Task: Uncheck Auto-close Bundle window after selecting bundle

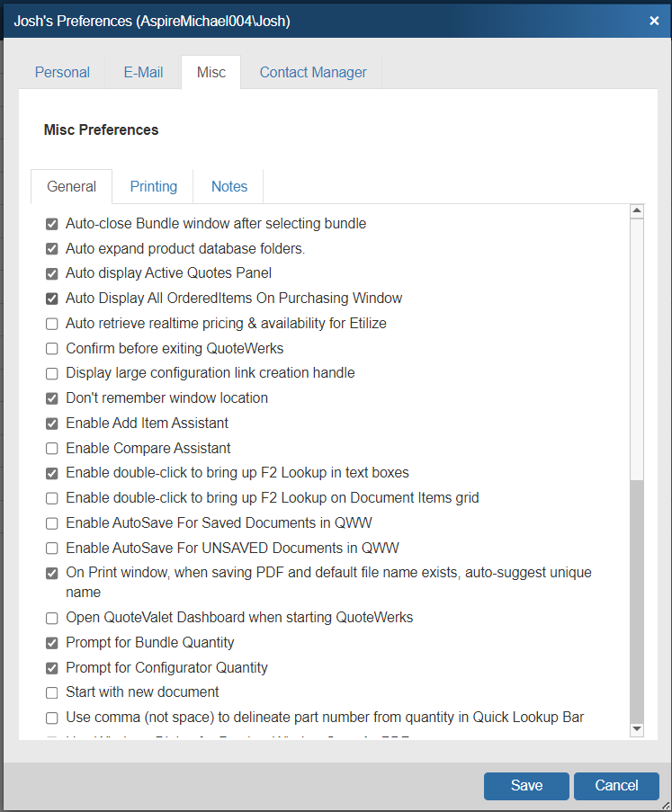Action: click(x=52, y=224)
